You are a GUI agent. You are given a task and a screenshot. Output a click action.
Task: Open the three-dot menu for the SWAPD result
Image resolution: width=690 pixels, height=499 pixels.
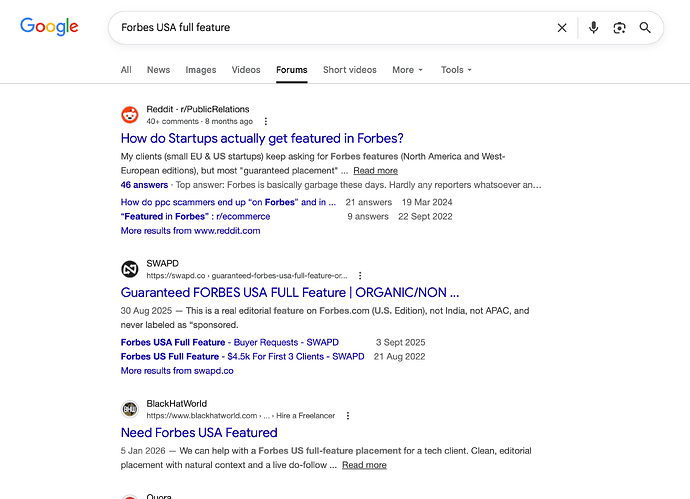360,275
